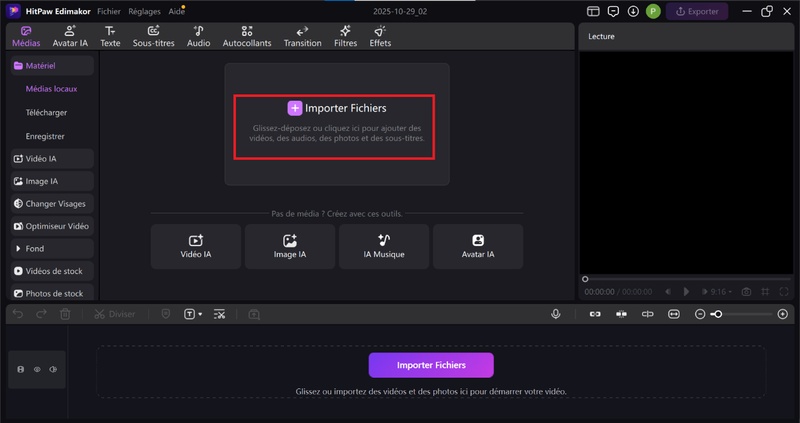Open the text tool dropdown arrow in timeline

[200, 314]
